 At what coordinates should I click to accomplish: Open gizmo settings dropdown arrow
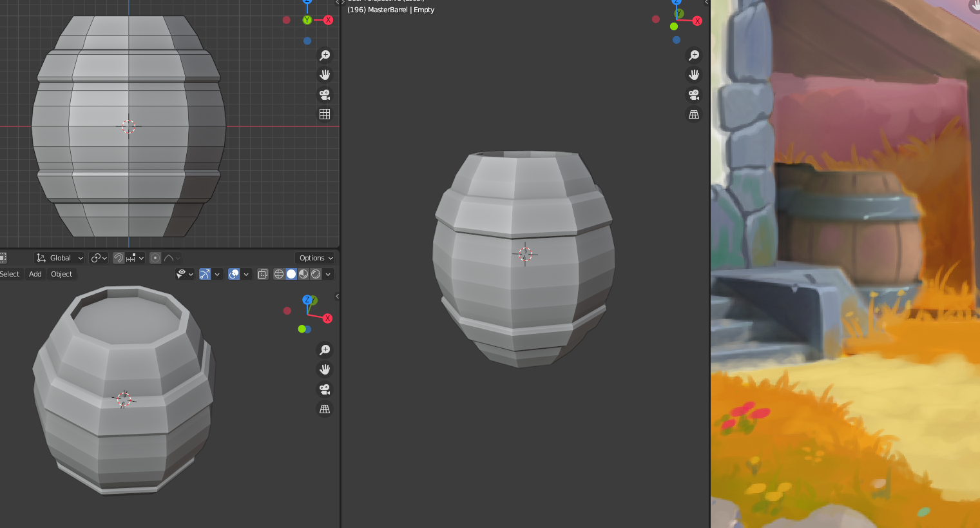click(217, 274)
